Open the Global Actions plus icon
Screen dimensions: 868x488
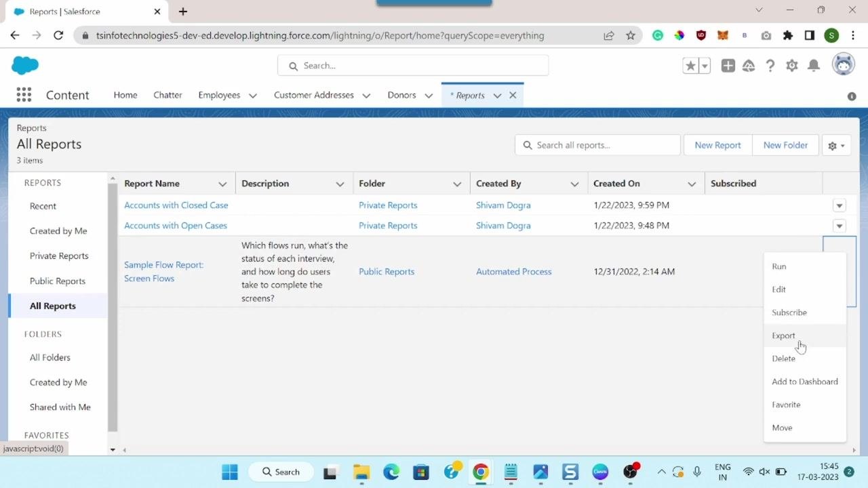coord(728,66)
